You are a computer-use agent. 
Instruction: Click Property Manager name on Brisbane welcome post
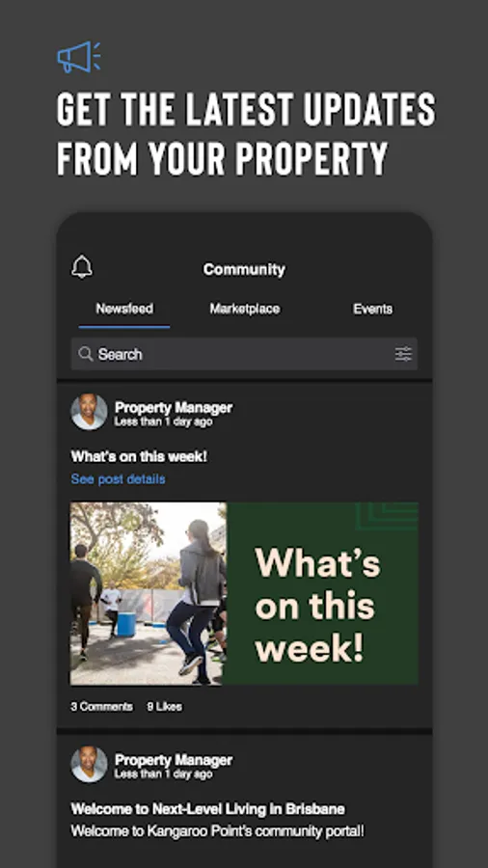click(174, 760)
